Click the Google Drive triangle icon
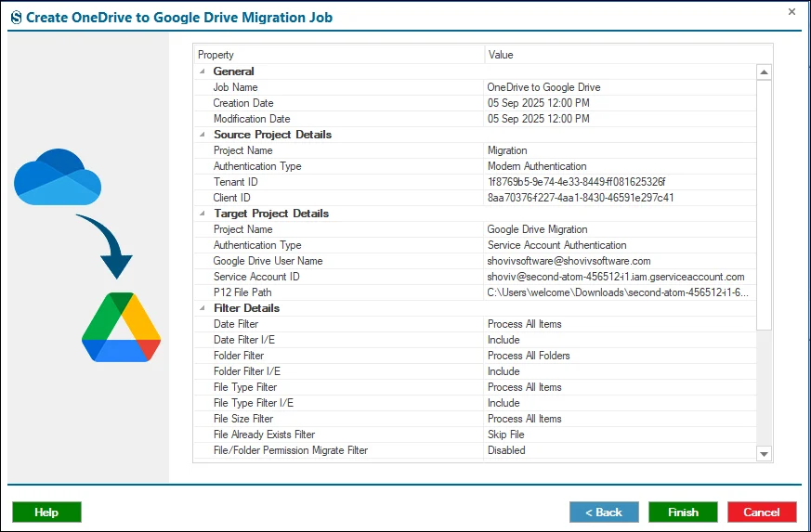811x532 pixels. (121, 327)
